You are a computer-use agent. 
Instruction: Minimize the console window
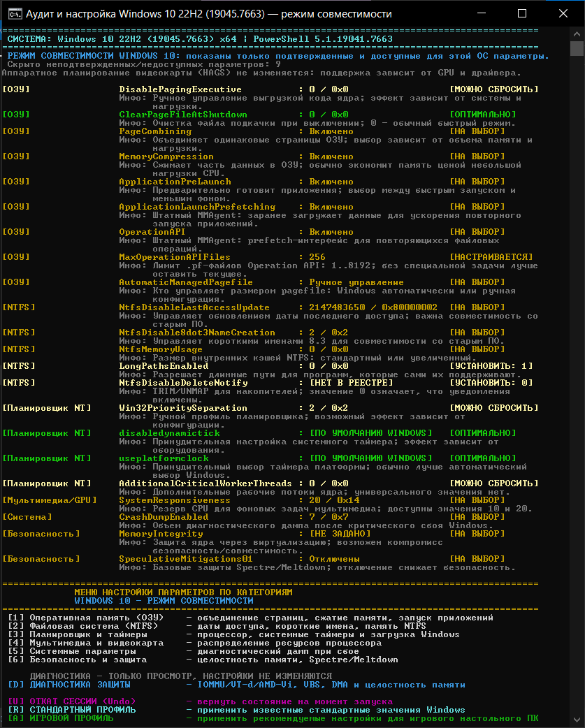[482, 13]
